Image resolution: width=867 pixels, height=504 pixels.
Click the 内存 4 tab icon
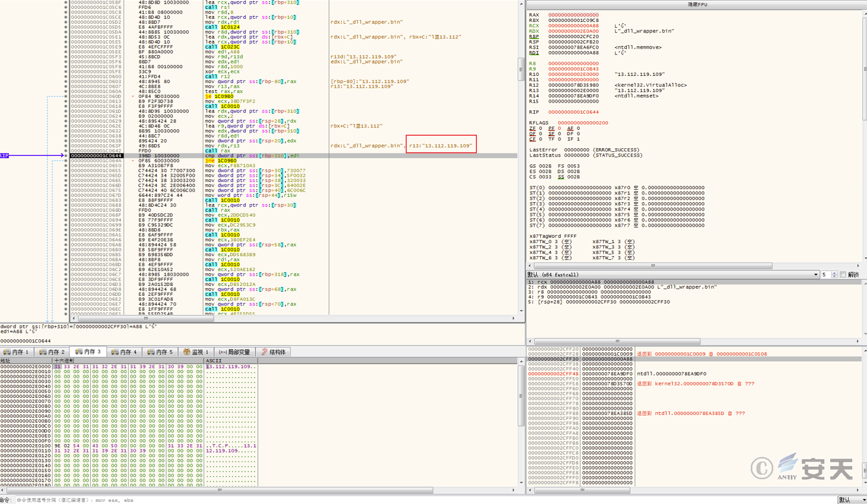(115, 352)
